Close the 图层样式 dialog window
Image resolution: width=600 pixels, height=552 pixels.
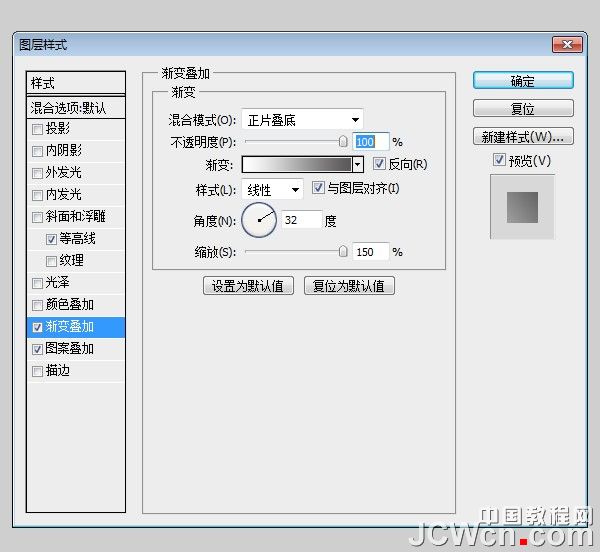point(567,45)
